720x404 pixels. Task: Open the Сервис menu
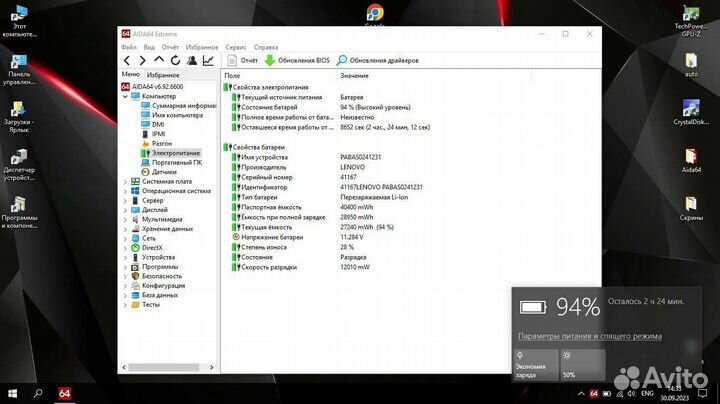(236, 47)
